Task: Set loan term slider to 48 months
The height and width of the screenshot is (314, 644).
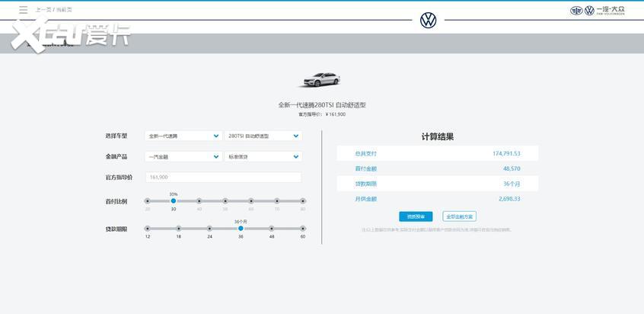Action: (x=272, y=229)
